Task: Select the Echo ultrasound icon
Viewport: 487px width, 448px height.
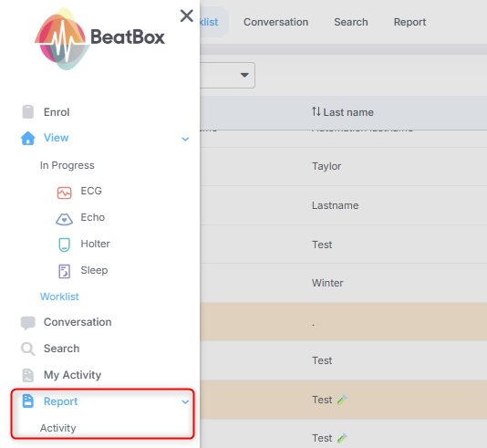Action: [64, 219]
